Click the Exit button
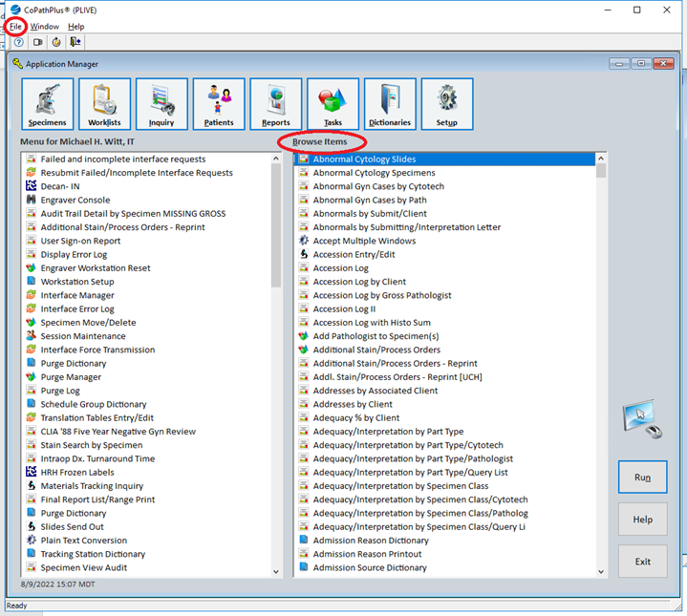 tap(642, 562)
